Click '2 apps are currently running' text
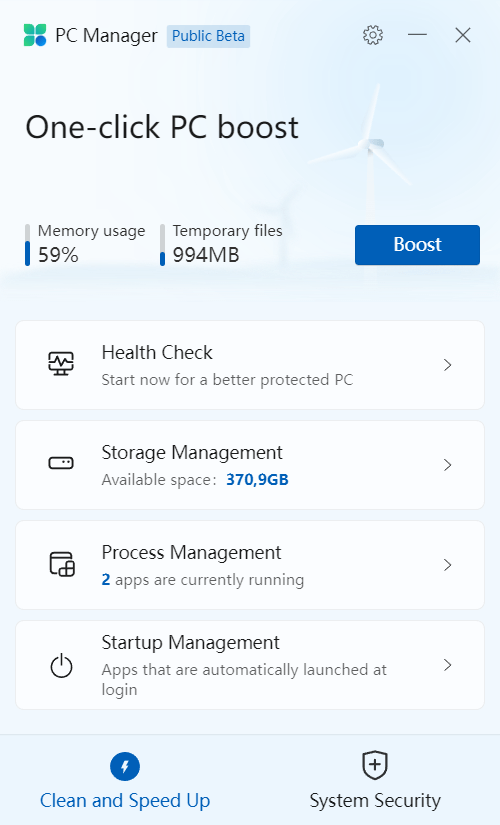 (203, 580)
